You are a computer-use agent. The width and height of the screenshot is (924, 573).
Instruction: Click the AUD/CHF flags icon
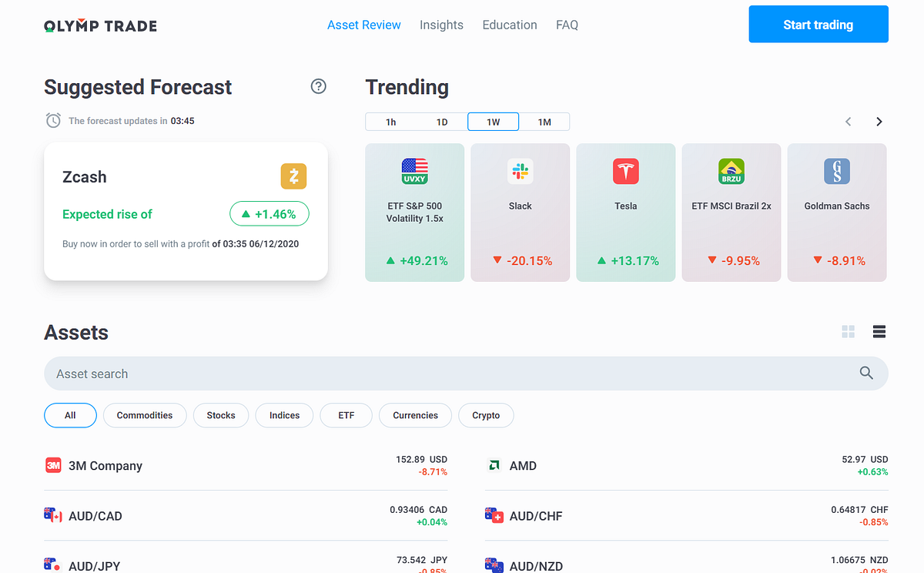click(494, 515)
